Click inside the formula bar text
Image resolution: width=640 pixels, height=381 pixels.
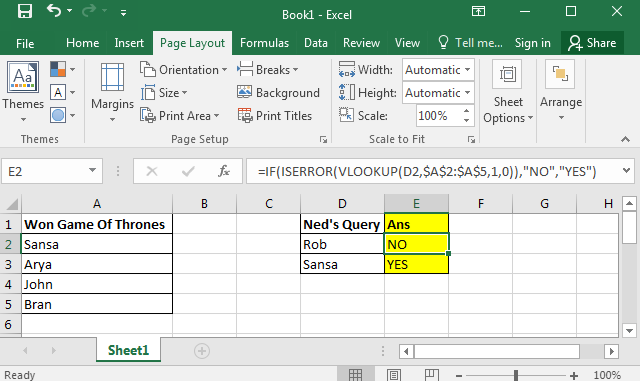[x=427, y=171]
